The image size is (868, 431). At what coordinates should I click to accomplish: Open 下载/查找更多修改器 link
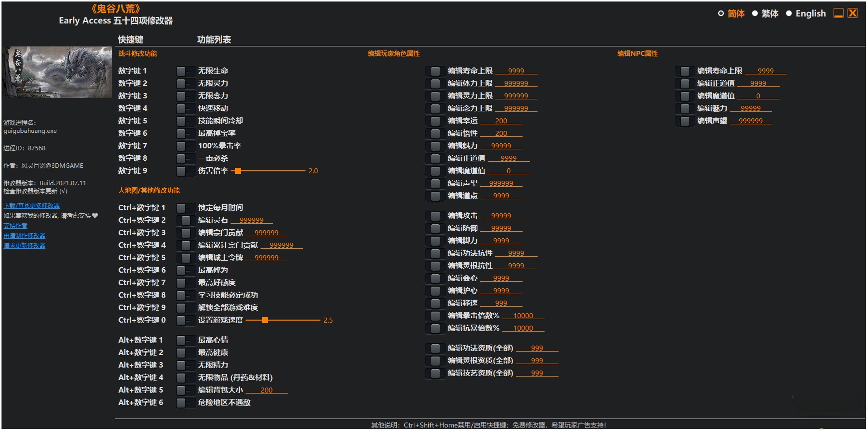[31, 206]
